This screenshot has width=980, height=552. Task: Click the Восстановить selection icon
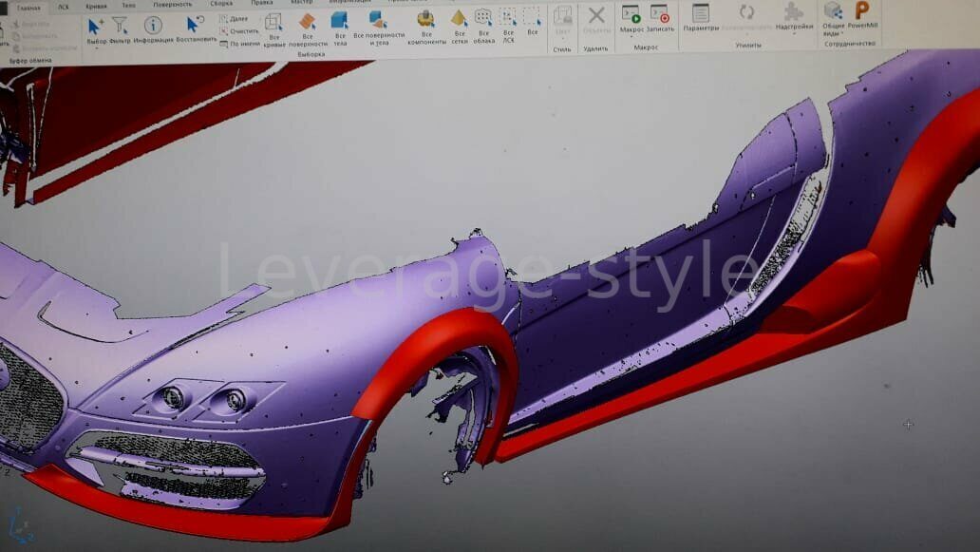pyautogui.click(x=195, y=26)
